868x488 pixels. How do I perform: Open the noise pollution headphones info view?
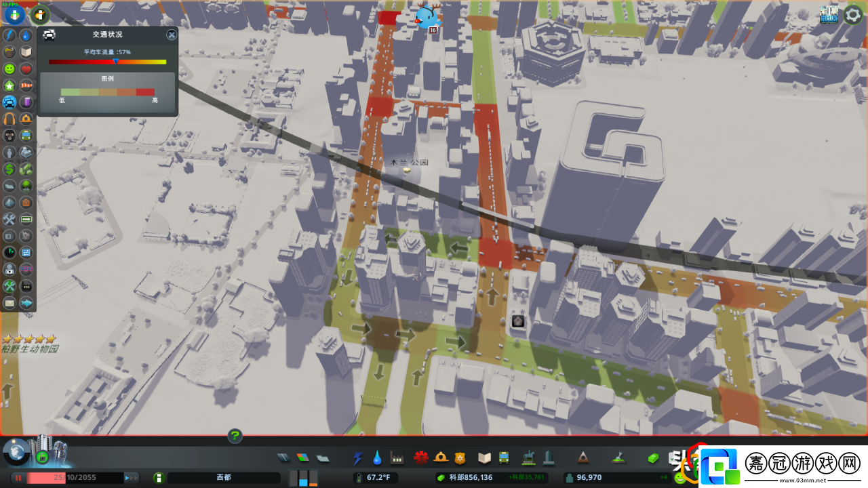click(9, 119)
